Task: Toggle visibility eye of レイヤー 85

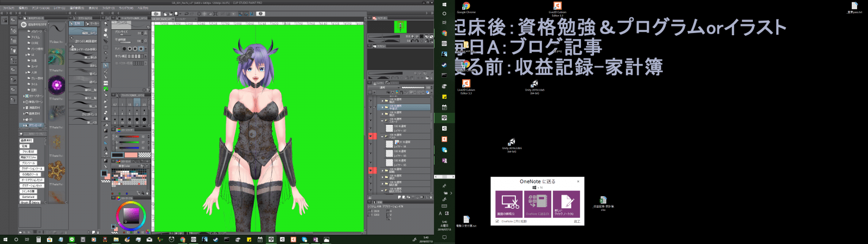Action: coord(370,163)
